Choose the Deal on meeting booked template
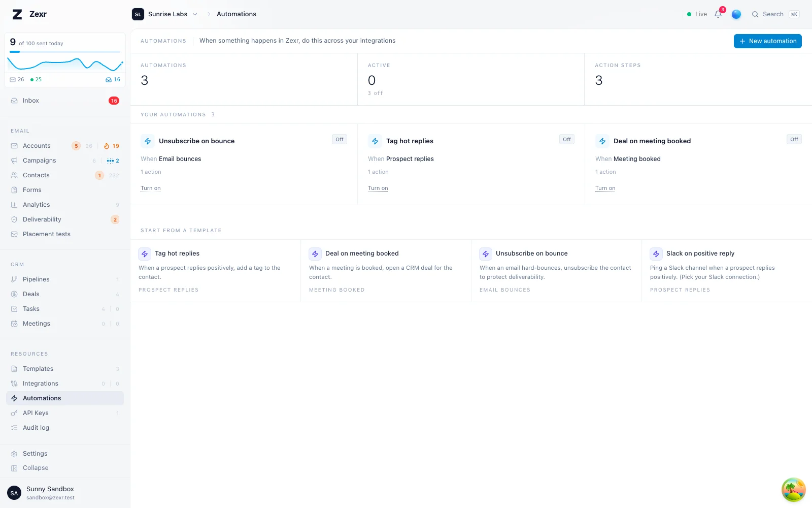This screenshot has width=812, height=508. tap(386, 271)
